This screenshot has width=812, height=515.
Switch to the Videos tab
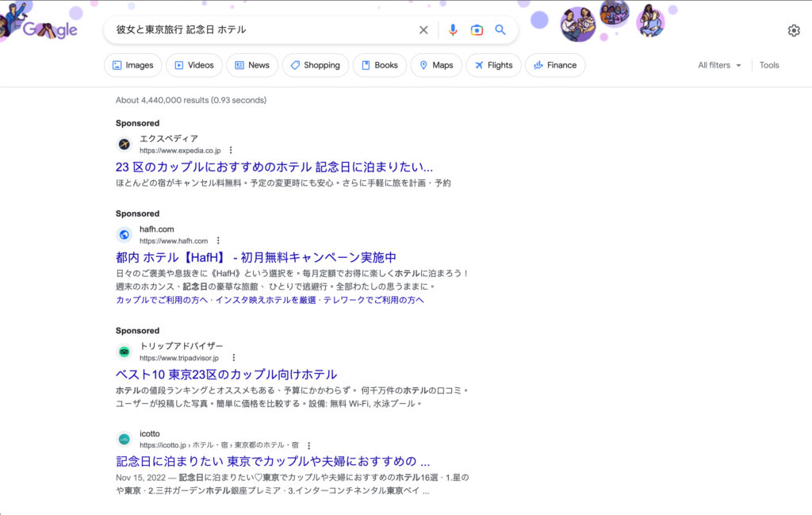194,65
